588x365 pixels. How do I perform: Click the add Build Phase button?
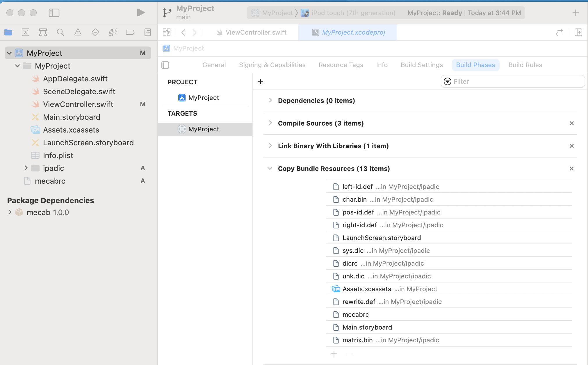pos(260,81)
